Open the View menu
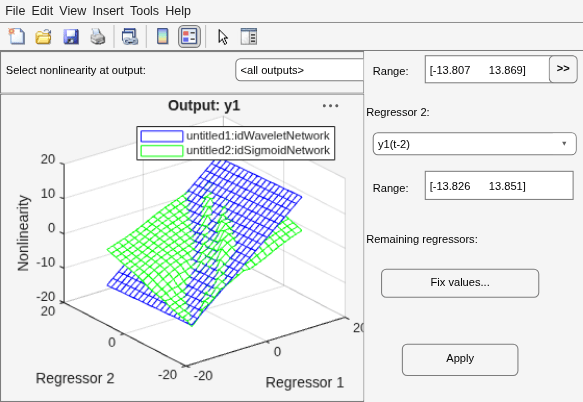The width and height of the screenshot is (583, 402). point(73,11)
